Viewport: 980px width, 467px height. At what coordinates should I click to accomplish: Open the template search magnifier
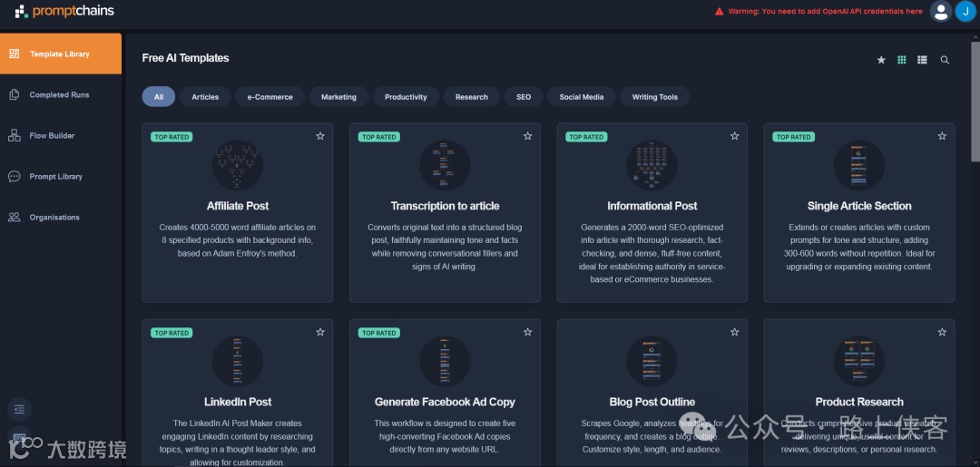point(945,60)
